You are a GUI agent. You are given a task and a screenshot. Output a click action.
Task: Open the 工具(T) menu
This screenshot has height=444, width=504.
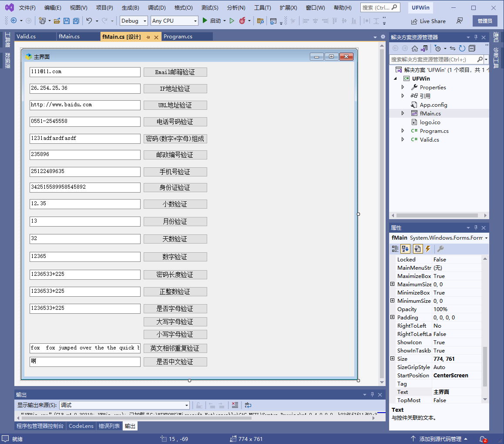click(x=262, y=8)
